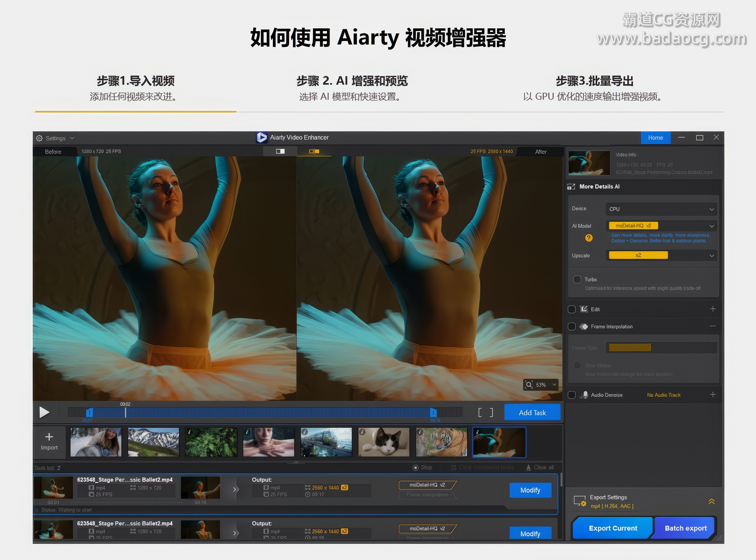The height and width of the screenshot is (560, 756).
Task: Select the futuristic train thumbnail
Action: point(326,442)
